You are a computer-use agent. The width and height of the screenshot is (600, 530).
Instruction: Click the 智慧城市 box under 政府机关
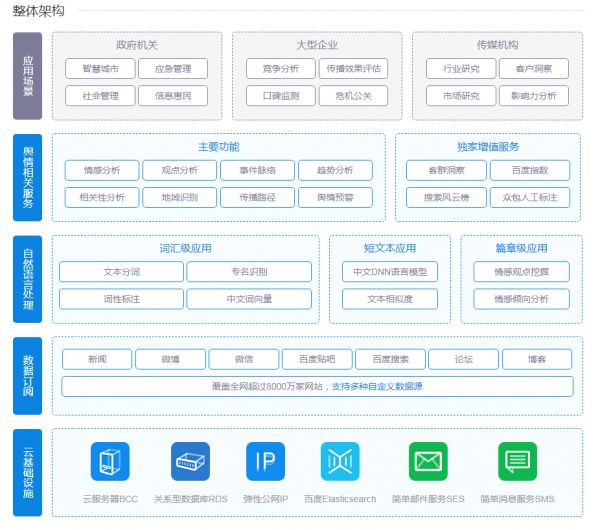coord(100,69)
